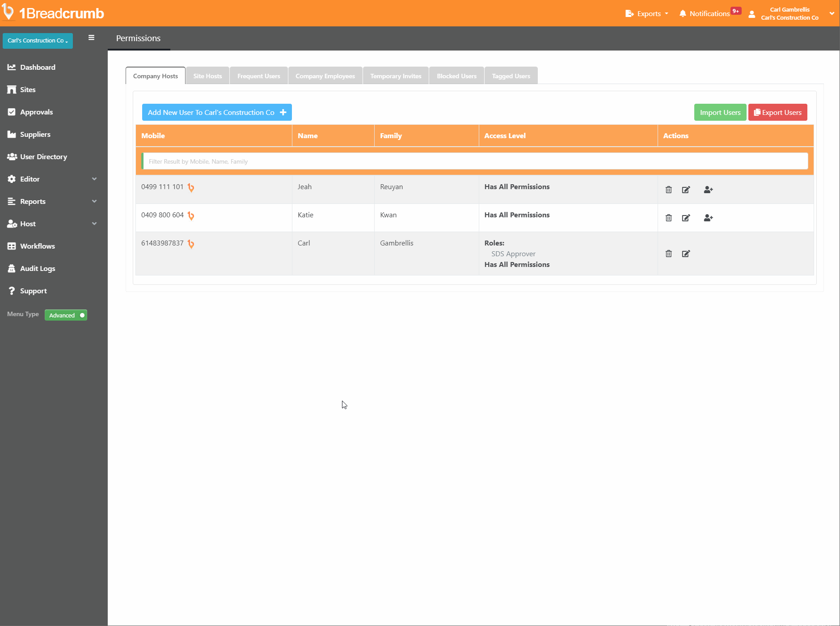This screenshot has width=840, height=626.
Task: Open the Exports dropdown
Action: 647,13
